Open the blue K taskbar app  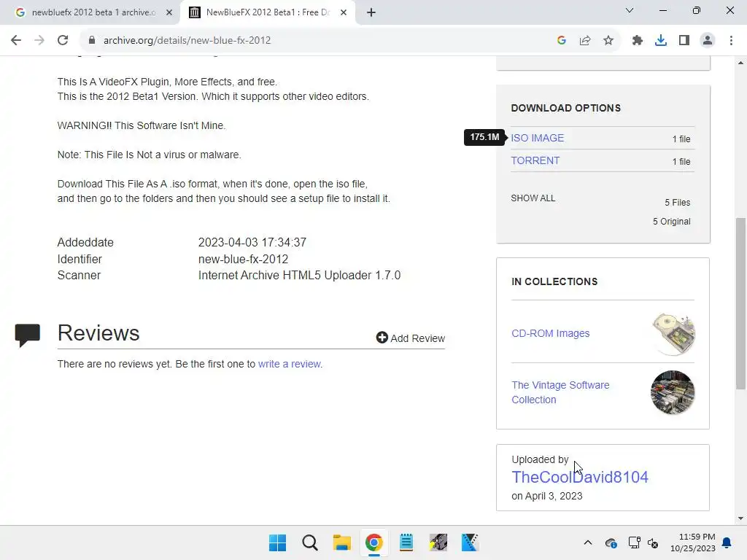coord(470,542)
